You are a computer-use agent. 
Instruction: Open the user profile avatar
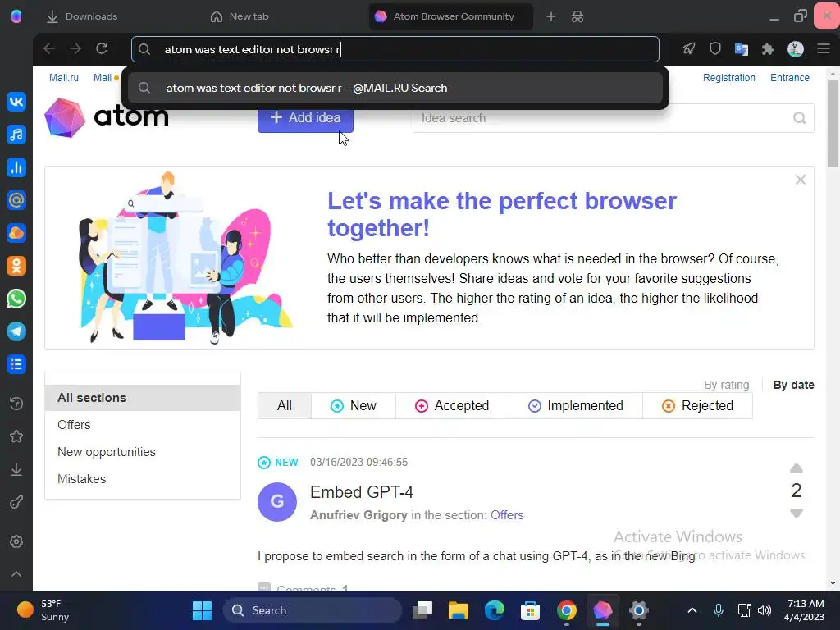pyautogui.click(x=796, y=49)
